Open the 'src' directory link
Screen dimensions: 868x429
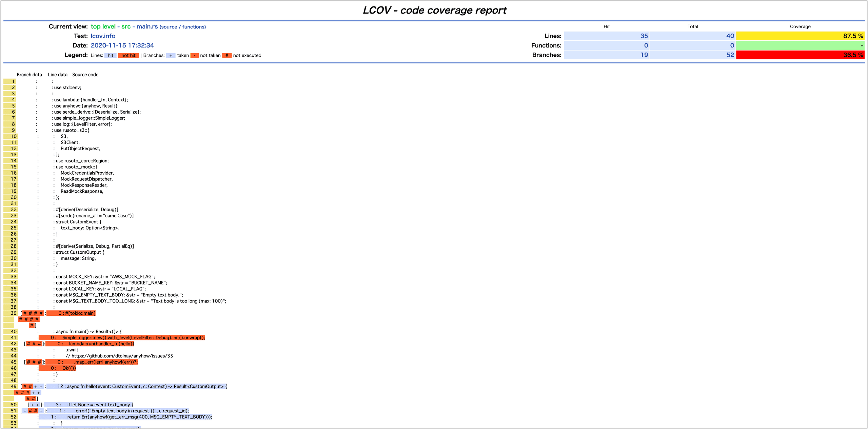pyautogui.click(x=126, y=26)
